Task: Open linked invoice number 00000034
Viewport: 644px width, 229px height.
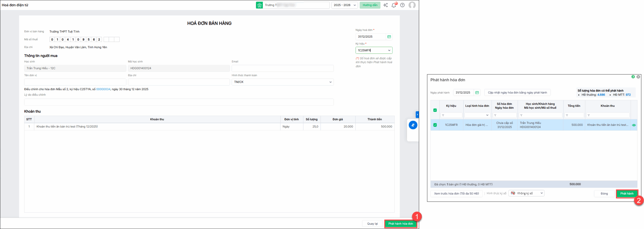Action: (103, 89)
